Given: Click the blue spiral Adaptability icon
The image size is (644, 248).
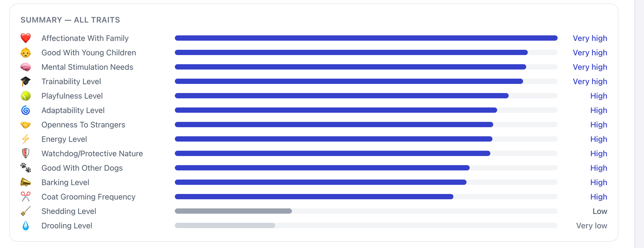Looking at the screenshot, I should click(x=25, y=110).
